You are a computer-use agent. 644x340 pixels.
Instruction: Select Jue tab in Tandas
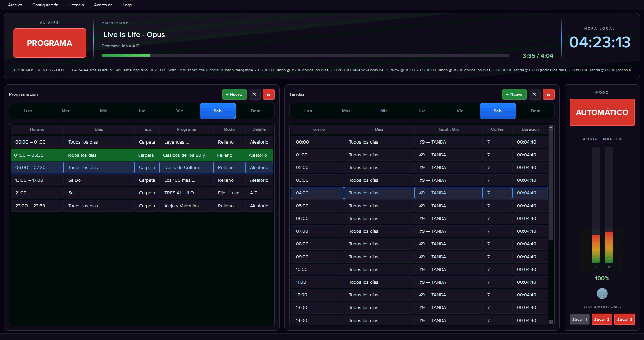click(x=422, y=111)
